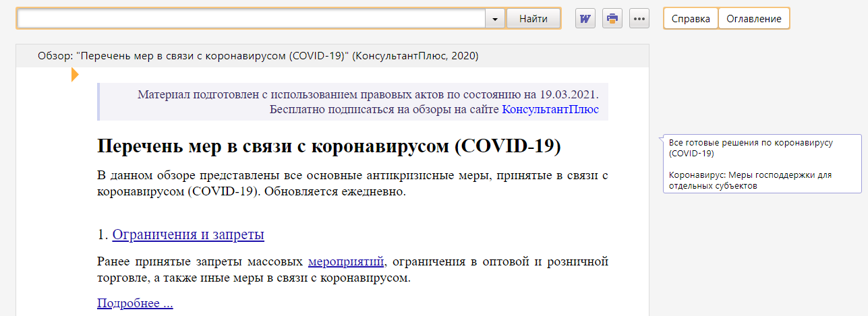This screenshot has height=316, width=868.
Task: Click the note Материал подготовлен с использованием
Action: 368,94
